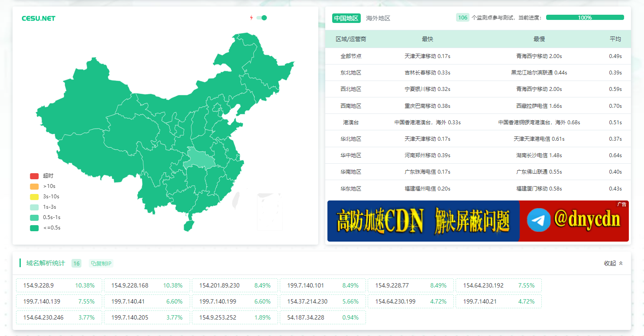The height and width of the screenshot is (336, 644).
Task: Switch to the 中国地区 tab
Action: (346, 18)
